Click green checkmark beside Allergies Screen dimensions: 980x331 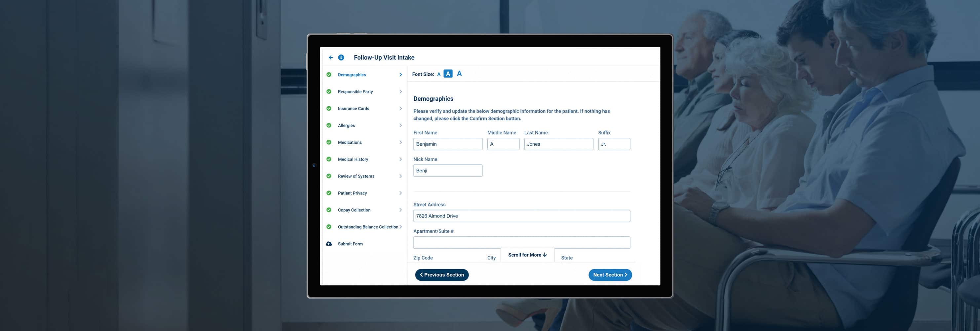(329, 125)
